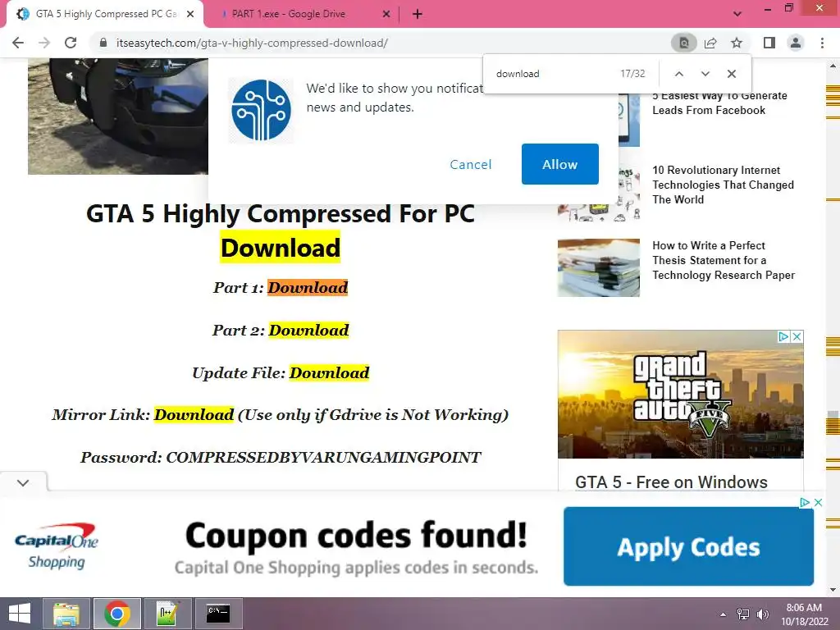Click the Chrome taskbar icon
This screenshot has height=630, width=840.
(x=117, y=614)
